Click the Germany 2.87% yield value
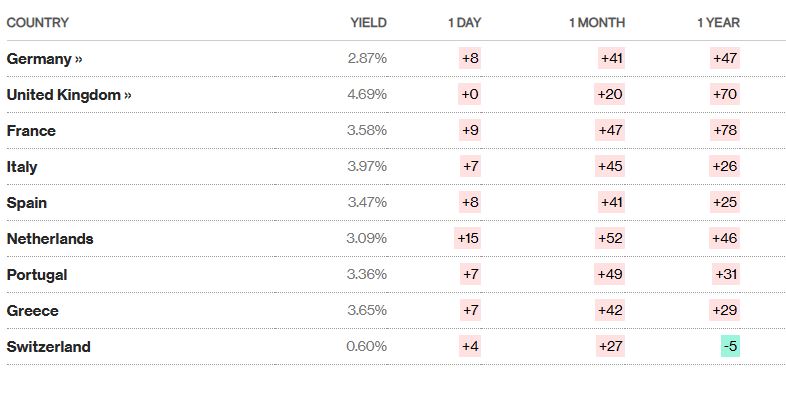Screen dimensions: 786x396 click(367, 59)
